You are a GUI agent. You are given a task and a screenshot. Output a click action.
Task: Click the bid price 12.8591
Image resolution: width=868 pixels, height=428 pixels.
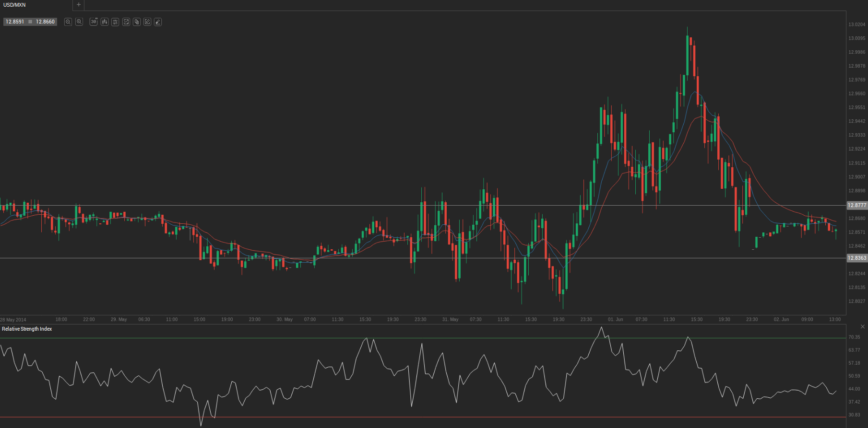click(x=15, y=22)
